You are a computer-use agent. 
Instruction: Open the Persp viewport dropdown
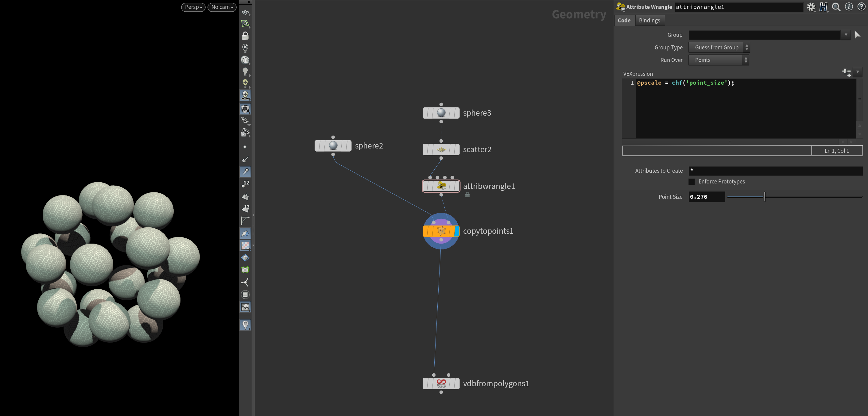[x=193, y=7]
